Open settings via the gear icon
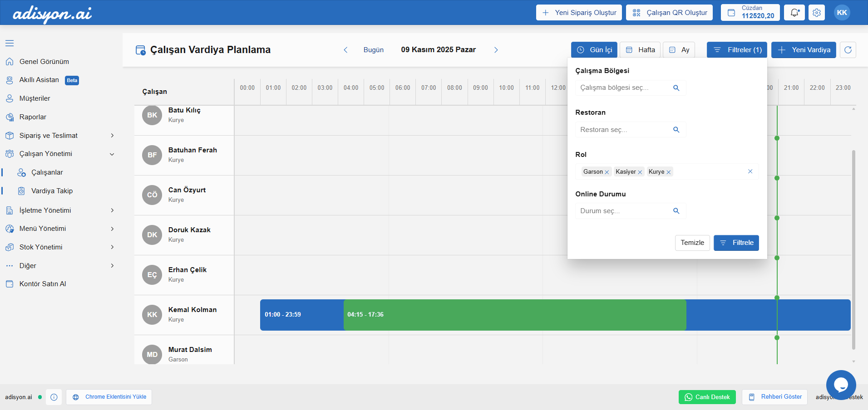This screenshot has width=868, height=410. coord(816,13)
